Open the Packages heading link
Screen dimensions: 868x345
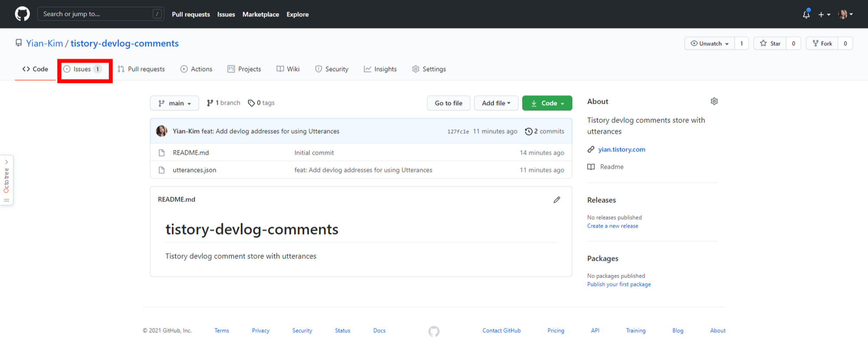coord(603,259)
